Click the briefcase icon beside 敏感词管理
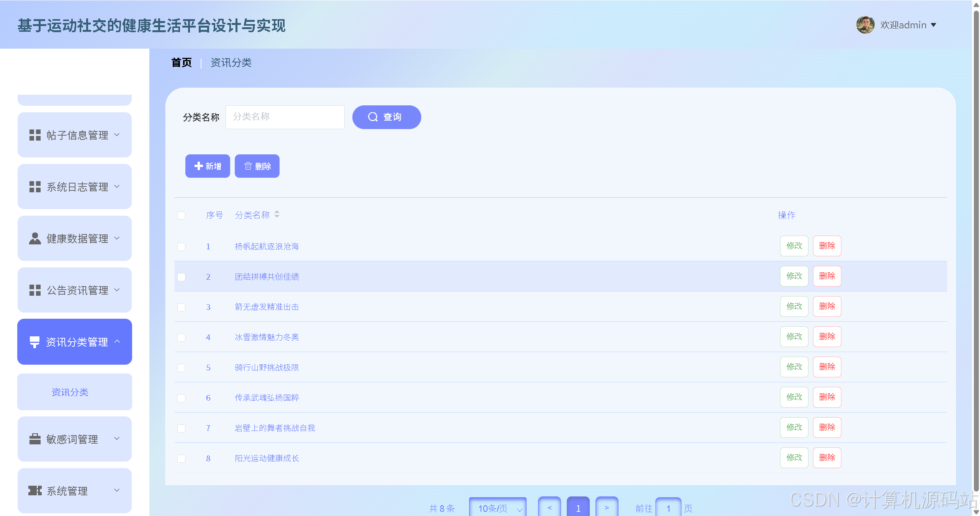 click(35, 439)
